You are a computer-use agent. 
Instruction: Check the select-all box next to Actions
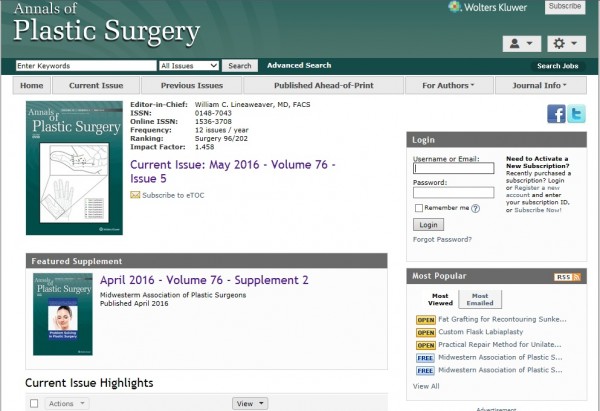[x=34, y=403]
